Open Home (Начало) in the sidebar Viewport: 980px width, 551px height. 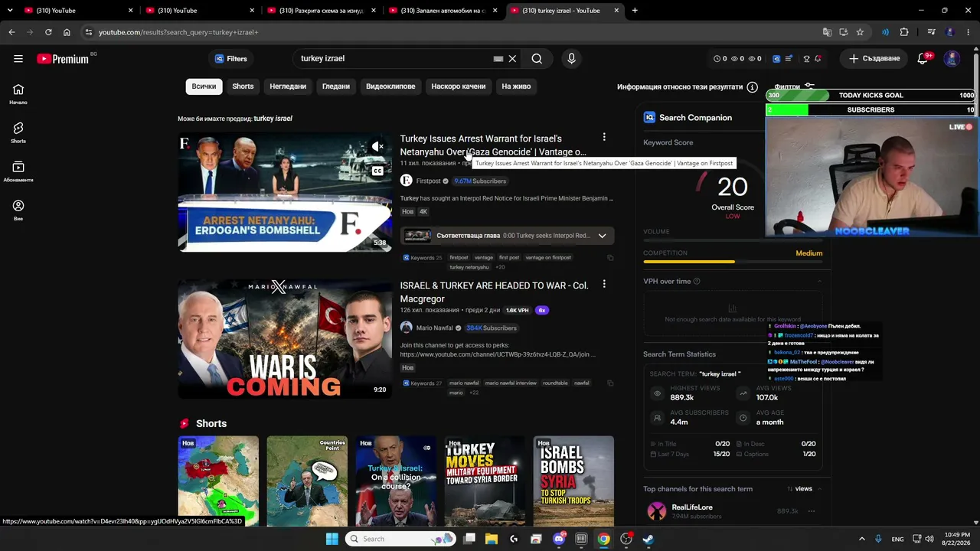[x=18, y=93]
